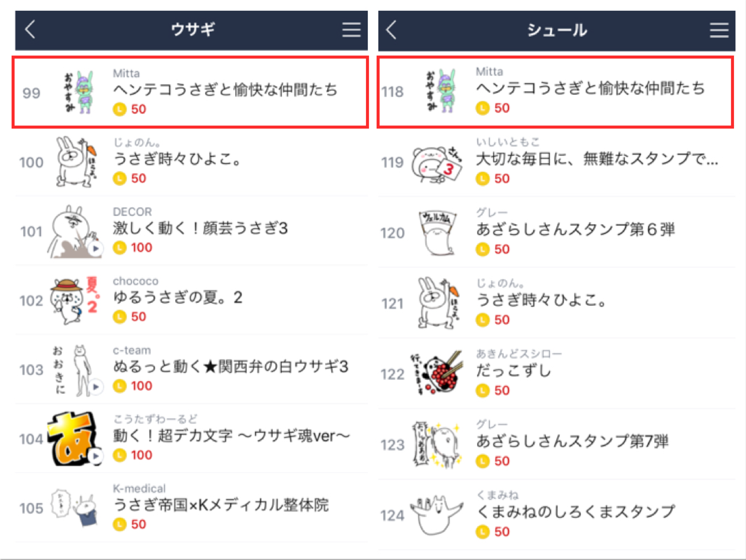746x560 pixels.
Task: Open hamburger menu on シュール screen
Action: 719,30
